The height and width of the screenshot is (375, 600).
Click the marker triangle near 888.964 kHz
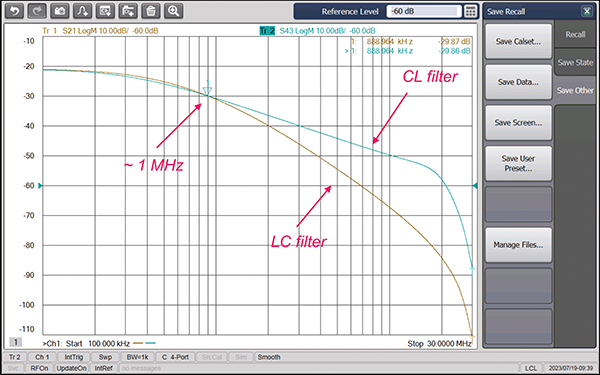[207, 91]
